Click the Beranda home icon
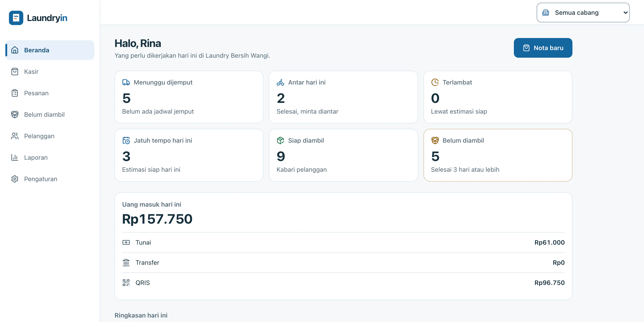This screenshot has height=322, width=644. tap(15, 50)
